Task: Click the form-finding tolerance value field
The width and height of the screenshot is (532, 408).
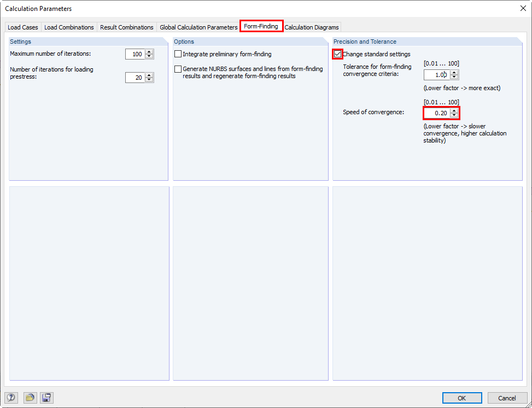Action: coord(437,75)
